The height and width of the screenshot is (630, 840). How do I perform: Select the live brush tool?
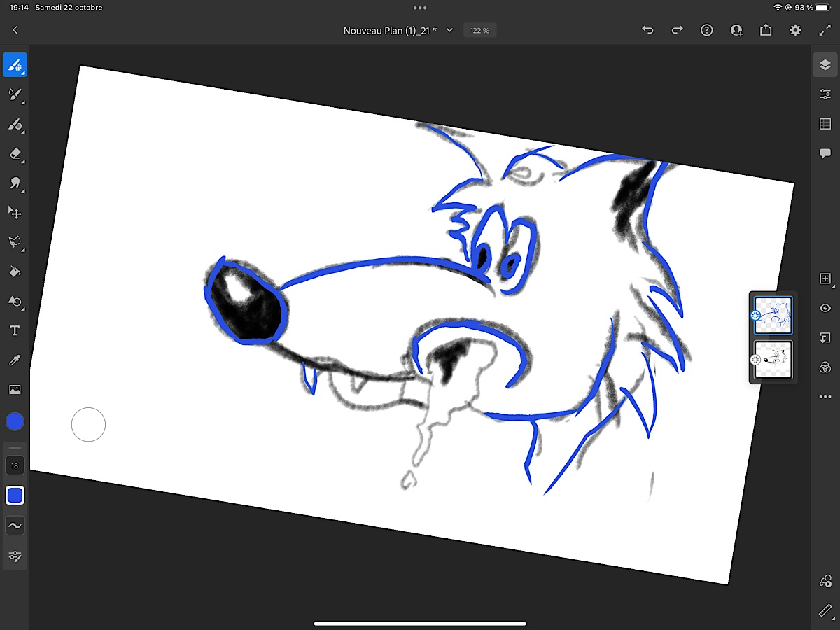pyautogui.click(x=15, y=94)
